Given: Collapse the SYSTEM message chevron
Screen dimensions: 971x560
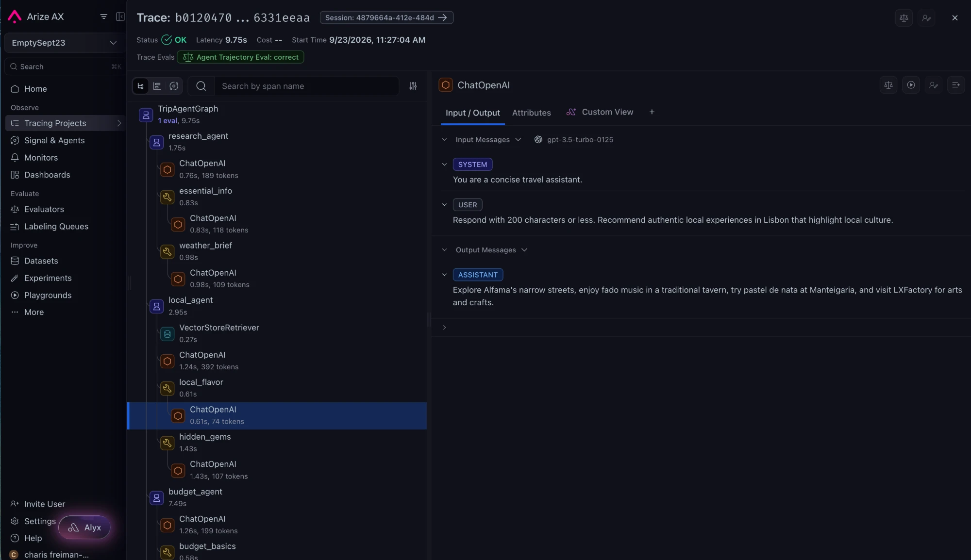Looking at the screenshot, I should [444, 165].
